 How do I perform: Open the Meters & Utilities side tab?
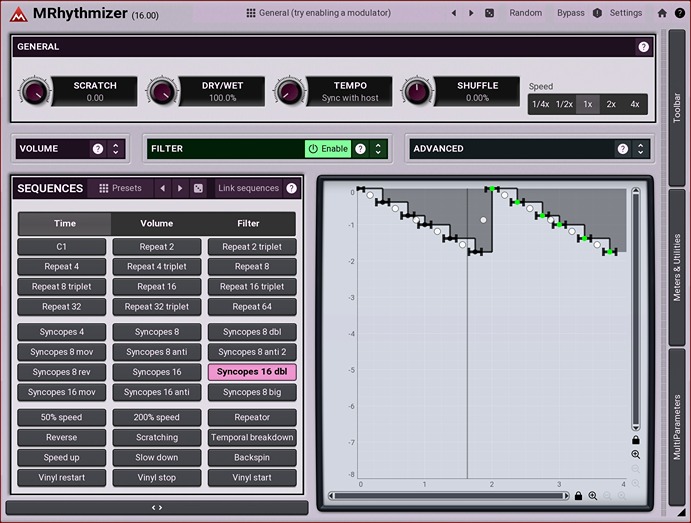point(677,268)
